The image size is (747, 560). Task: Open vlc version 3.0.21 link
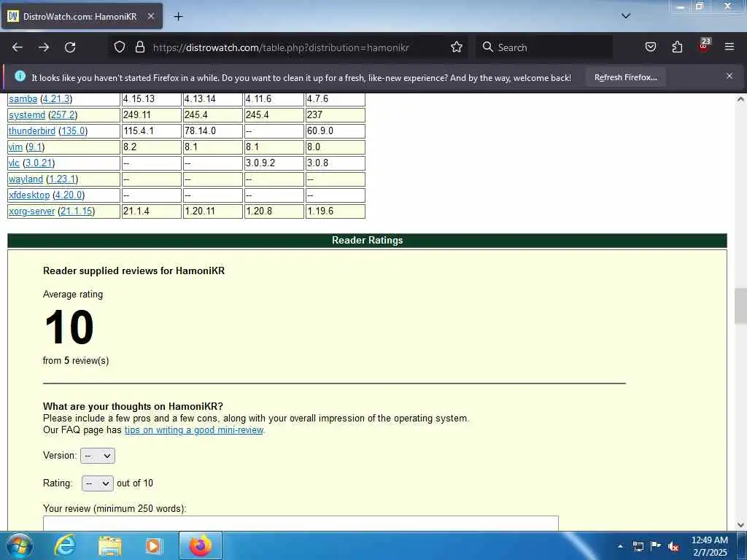pyautogui.click(x=39, y=163)
